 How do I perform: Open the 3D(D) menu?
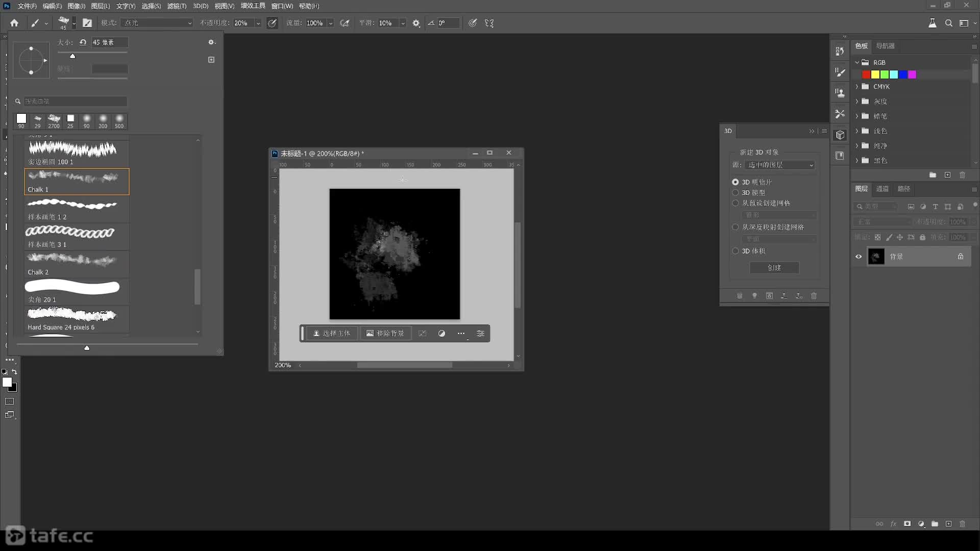click(x=201, y=6)
